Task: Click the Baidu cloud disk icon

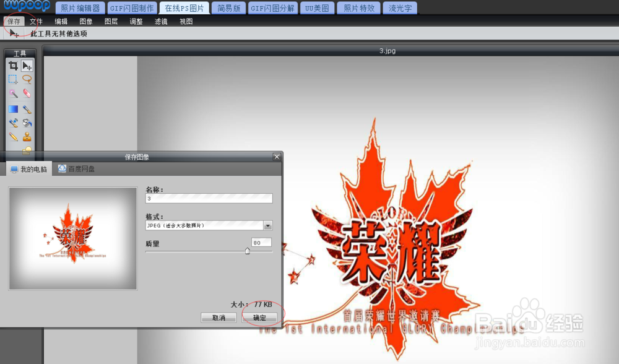Action: (62, 168)
